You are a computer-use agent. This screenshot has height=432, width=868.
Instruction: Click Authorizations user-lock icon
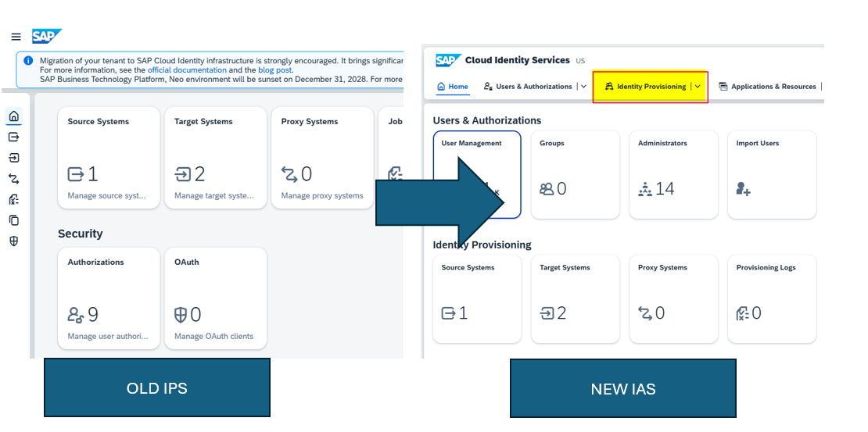(76, 315)
